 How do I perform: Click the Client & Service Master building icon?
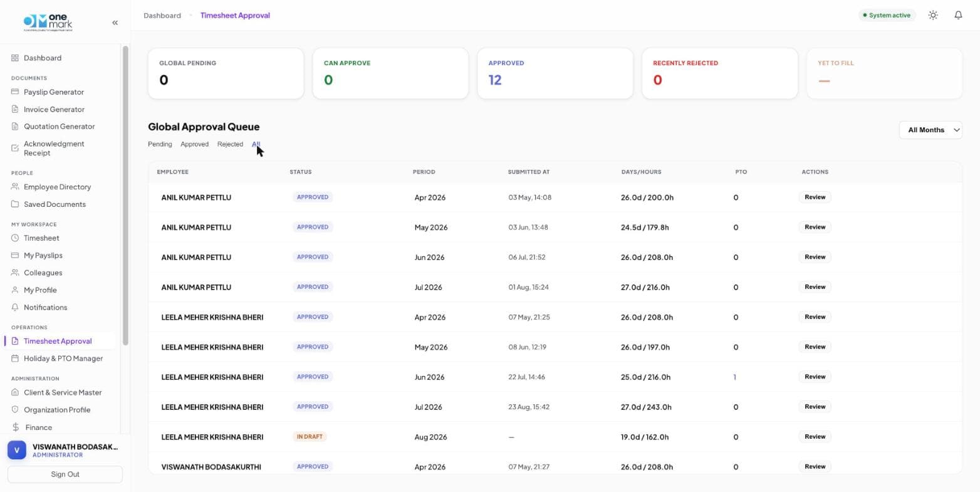[x=15, y=392]
